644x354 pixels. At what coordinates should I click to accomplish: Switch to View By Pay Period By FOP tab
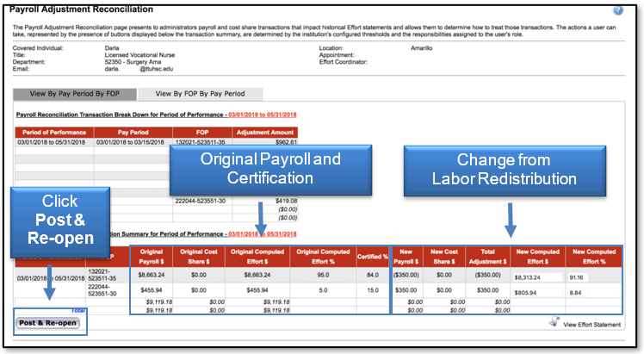(75, 94)
